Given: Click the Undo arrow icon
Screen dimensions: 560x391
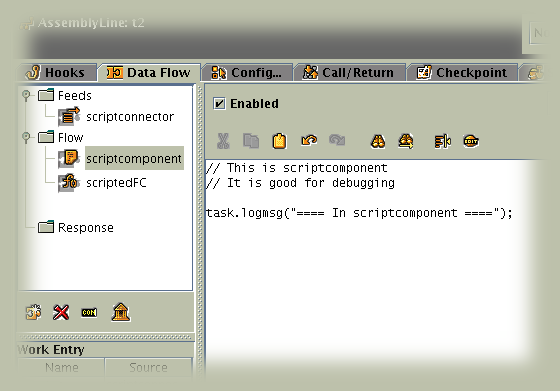Looking at the screenshot, I should point(309,140).
